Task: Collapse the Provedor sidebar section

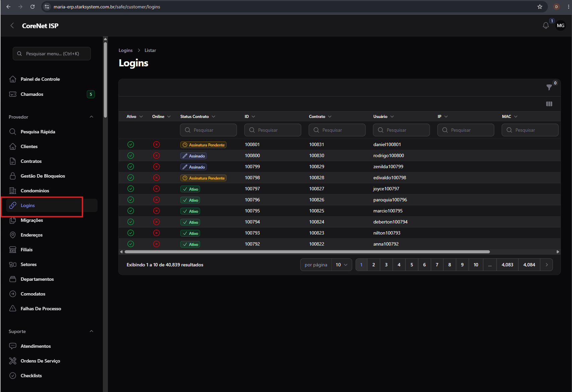Action: pyautogui.click(x=91, y=117)
